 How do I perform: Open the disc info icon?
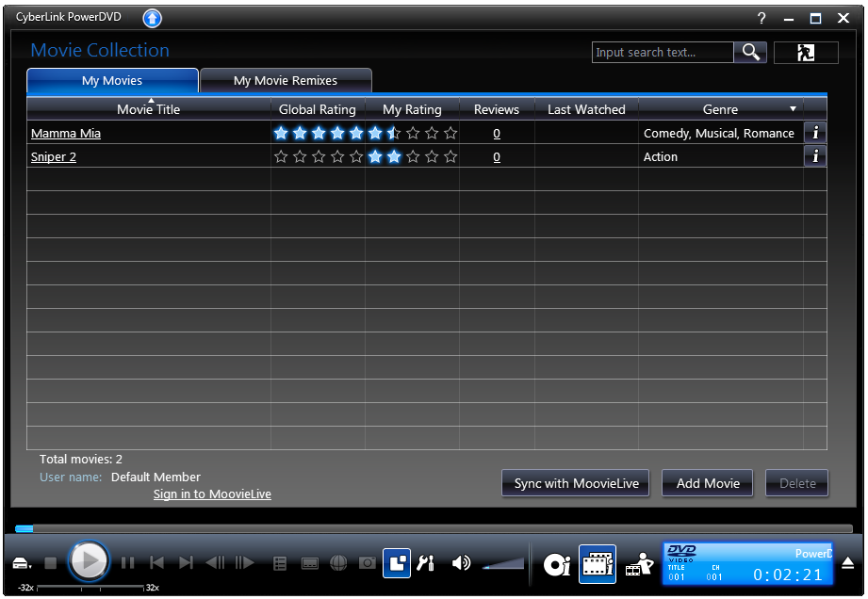557,564
